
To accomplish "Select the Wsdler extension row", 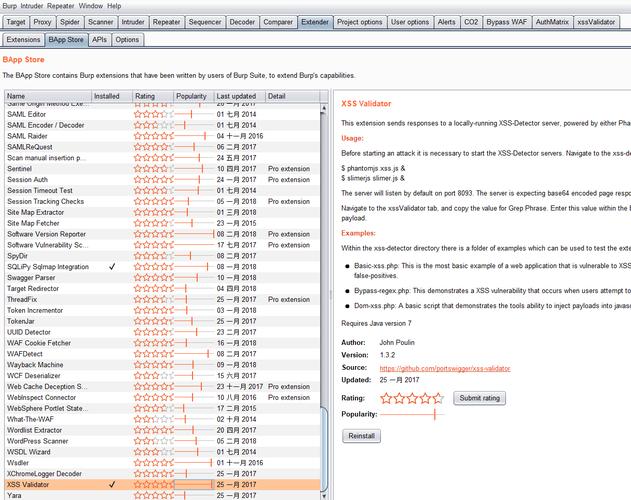I will [163, 463].
